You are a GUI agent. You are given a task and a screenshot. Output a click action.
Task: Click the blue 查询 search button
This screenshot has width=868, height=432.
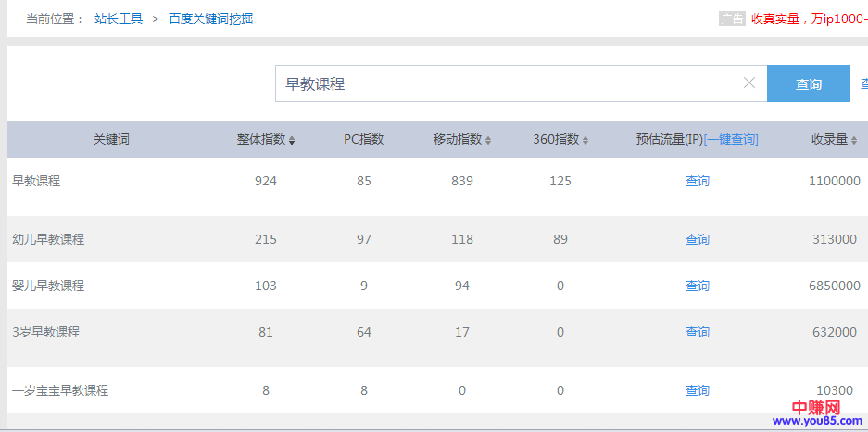coord(808,83)
